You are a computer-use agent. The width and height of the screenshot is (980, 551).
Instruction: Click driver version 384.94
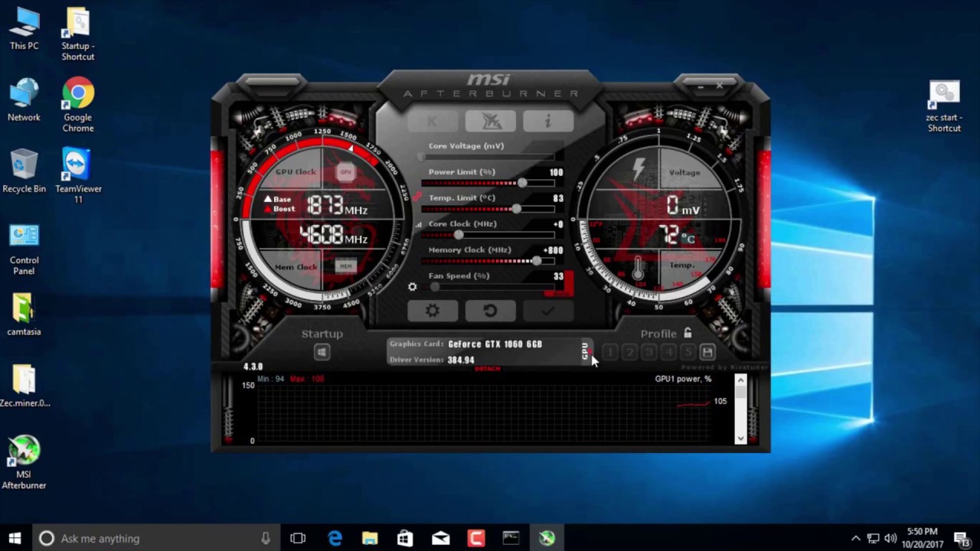click(461, 360)
